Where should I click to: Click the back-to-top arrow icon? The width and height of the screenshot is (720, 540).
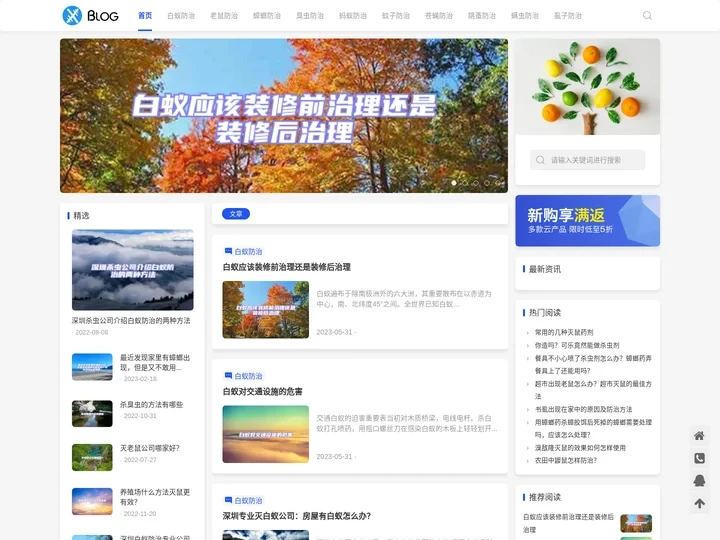coord(699,503)
